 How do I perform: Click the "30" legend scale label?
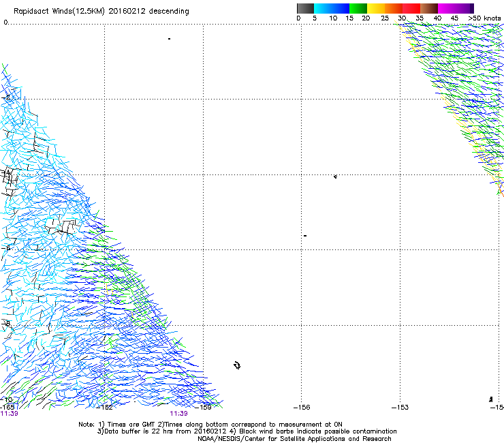pos(402,18)
